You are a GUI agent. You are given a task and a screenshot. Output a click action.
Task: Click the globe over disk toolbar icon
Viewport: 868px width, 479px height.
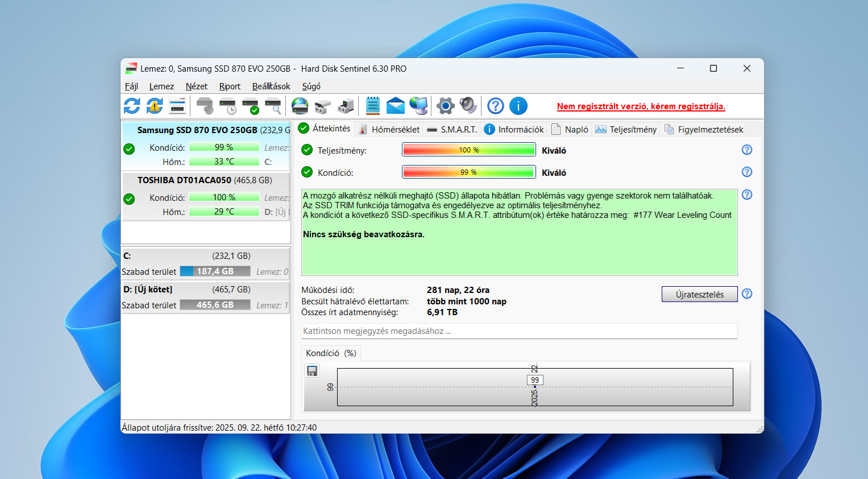click(300, 106)
